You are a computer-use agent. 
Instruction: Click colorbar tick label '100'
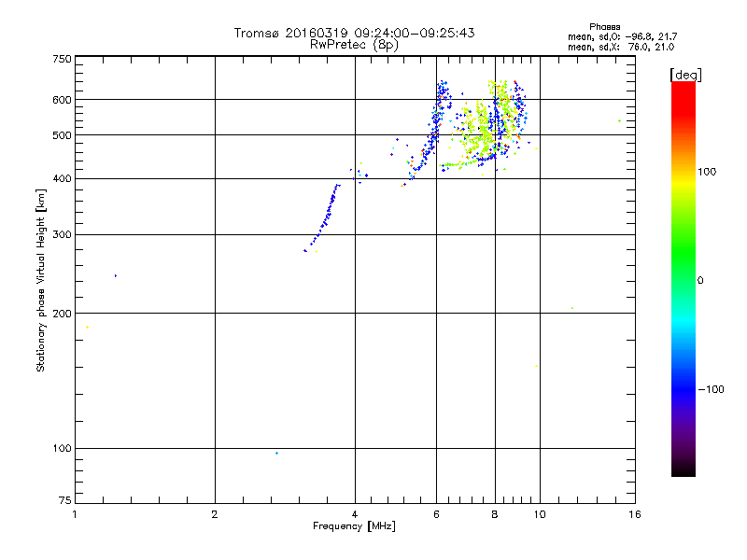tap(707, 172)
